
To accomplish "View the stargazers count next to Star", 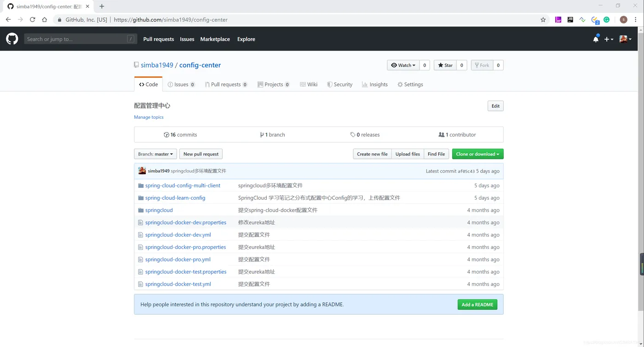I will [462, 65].
